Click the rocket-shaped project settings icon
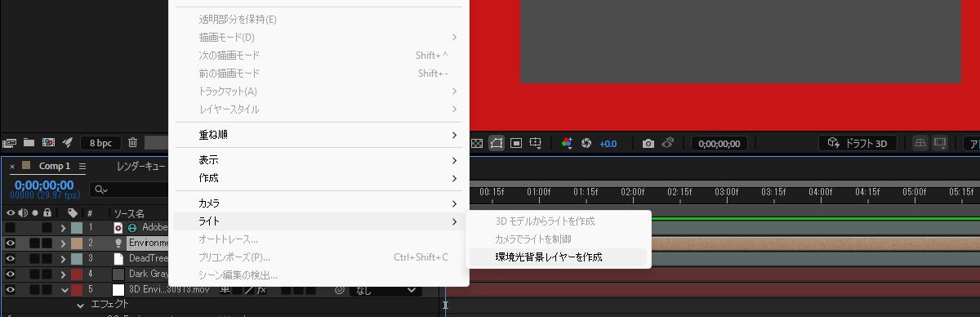Viewport: 980px width, 317px height. coord(68,142)
